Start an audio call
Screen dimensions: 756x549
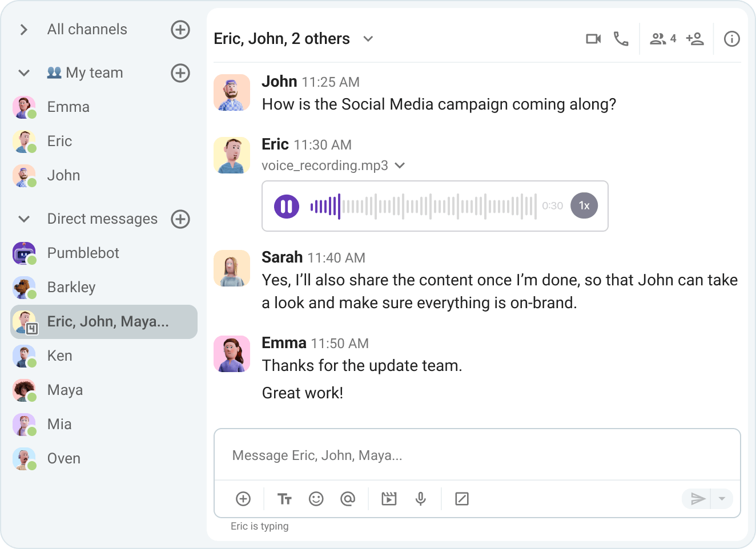tap(621, 39)
